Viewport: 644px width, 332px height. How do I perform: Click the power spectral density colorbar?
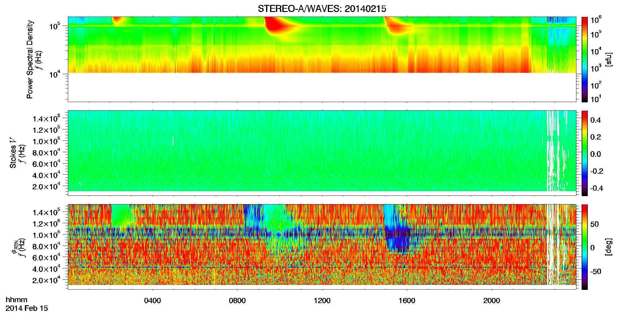(x=585, y=59)
